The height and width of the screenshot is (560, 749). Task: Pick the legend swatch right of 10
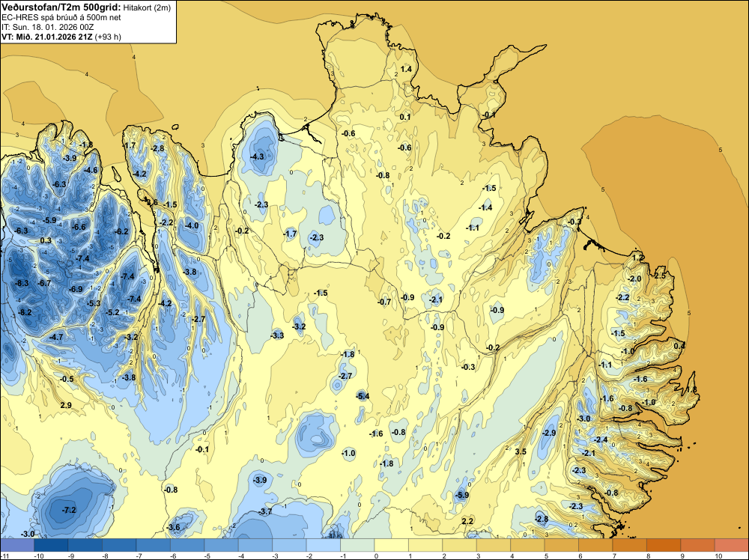[x=732, y=545]
